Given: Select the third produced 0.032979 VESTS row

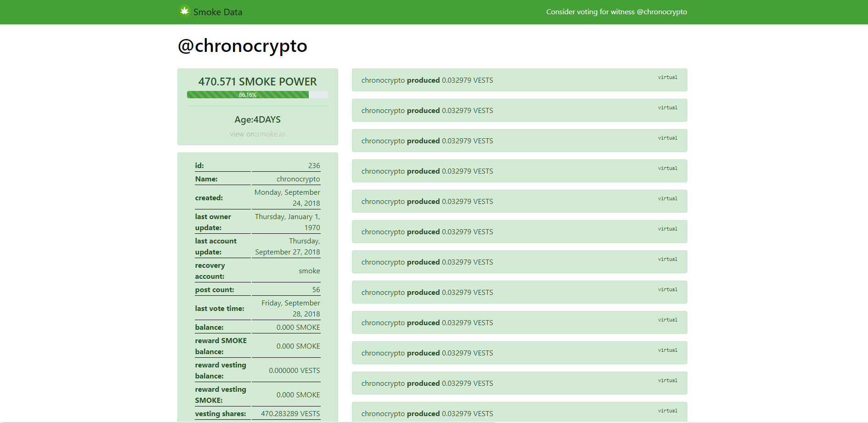Looking at the screenshot, I should [x=519, y=141].
